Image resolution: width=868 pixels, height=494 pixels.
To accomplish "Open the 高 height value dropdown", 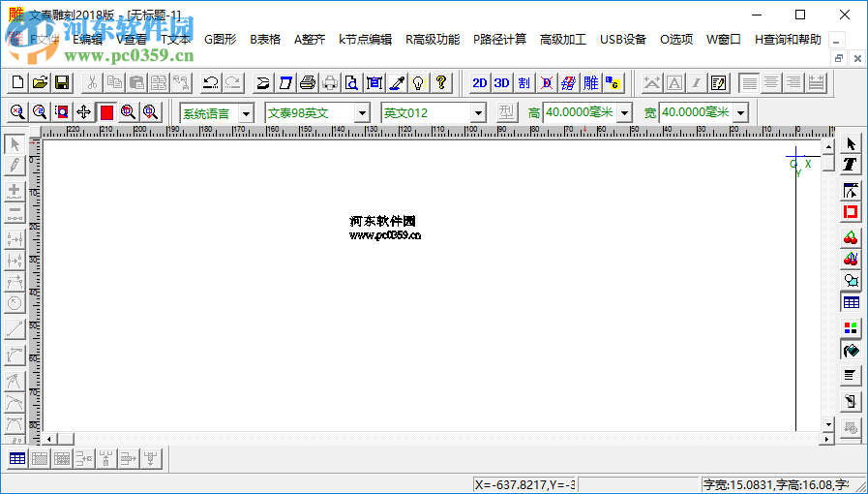I will coord(624,113).
